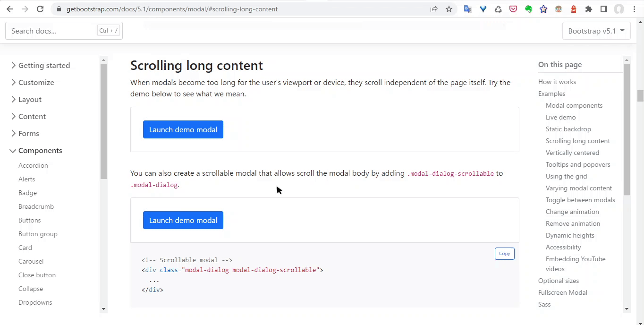Jump to Accessibility section
This screenshot has height=325, width=644.
pyautogui.click(x=563, y=247)
